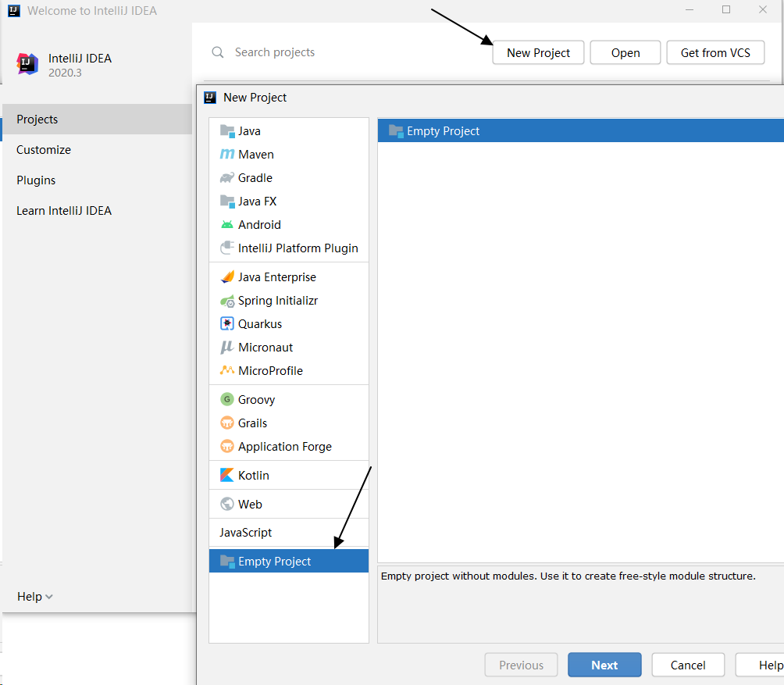Click the Welcome window title bar icon
The height and width of the screenshot is (685, 784).
click(x=14, y=10)
